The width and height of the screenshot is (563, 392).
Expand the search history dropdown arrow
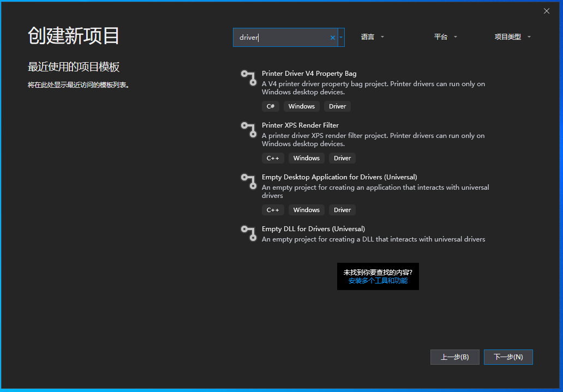click(x=340, y=37)
